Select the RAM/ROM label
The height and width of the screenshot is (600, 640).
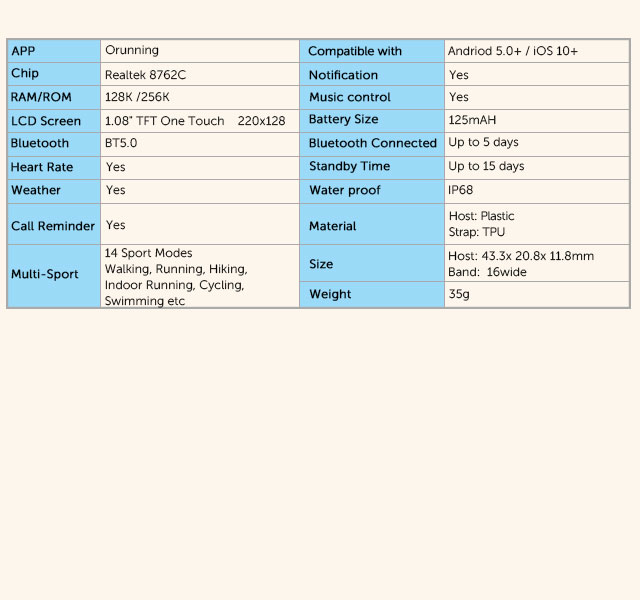(x=41, y=97)
